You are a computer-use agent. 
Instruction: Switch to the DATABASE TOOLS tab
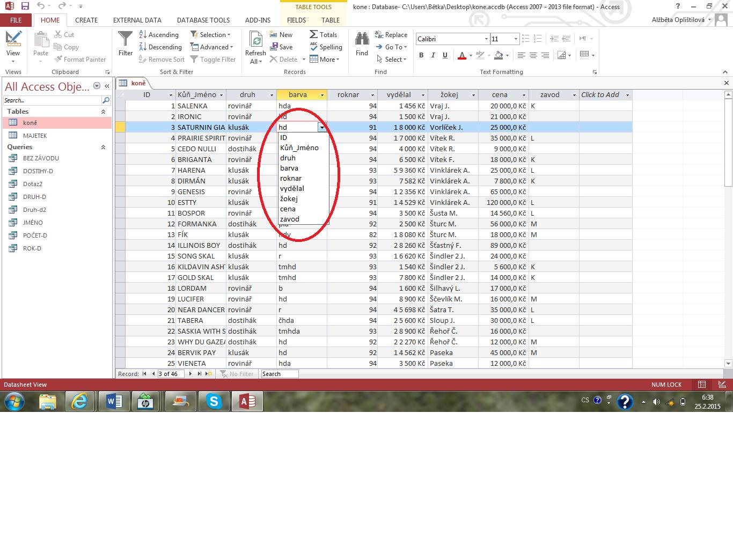click(203, 20)
